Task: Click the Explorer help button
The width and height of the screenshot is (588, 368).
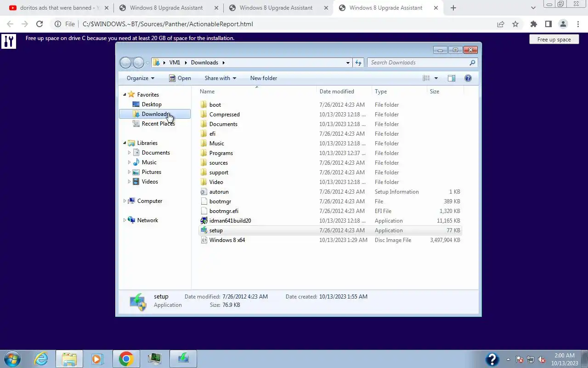Action: (468, 78)
